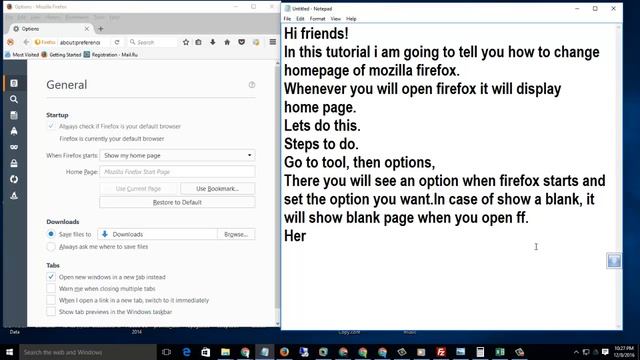The image size is (640, 360).
Task: Open the Advanced pane in Firefox options sidebar
Action: [x=14, y=196]
